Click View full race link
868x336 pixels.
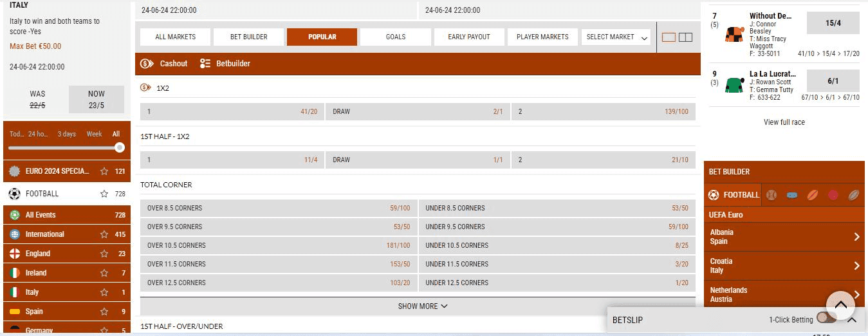click(x=784, y=122)
